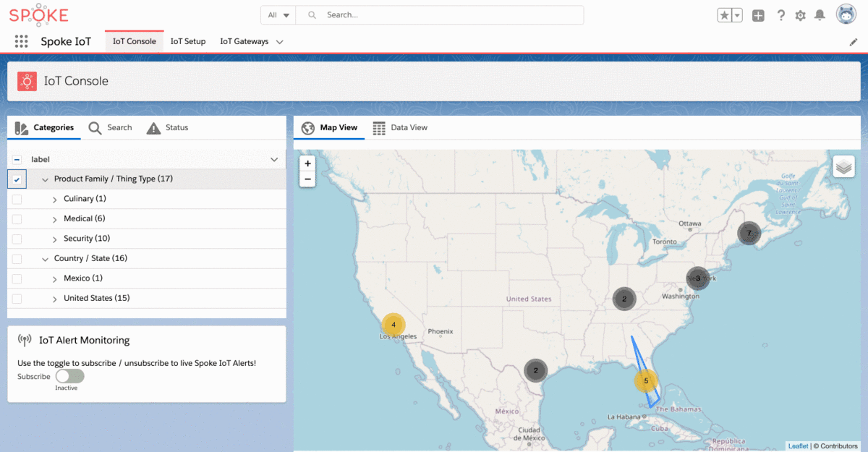868x452 pixels.
Task: Click the Categories tab icon
Action: (21, 128)
